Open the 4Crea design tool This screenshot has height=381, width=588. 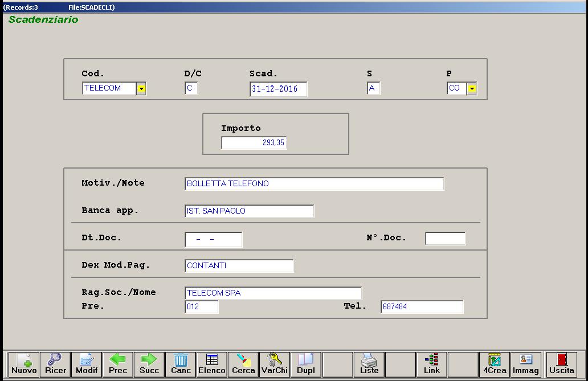click(x=495, y=364)
